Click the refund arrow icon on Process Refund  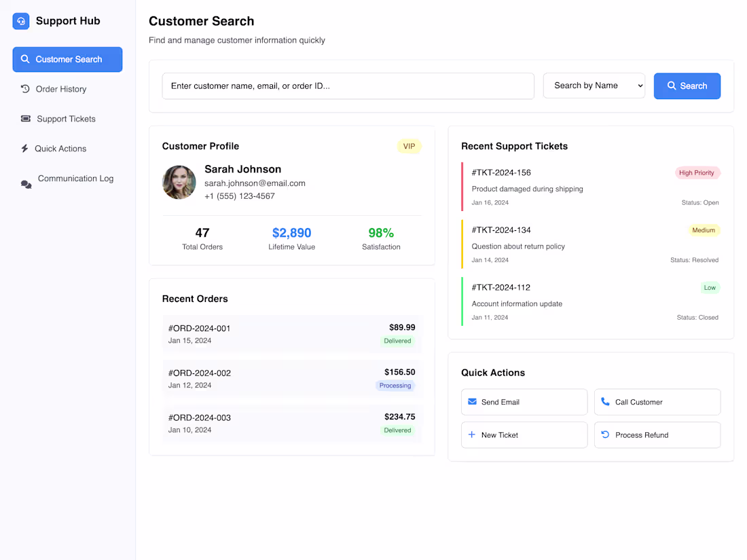click(x=605, y=434)
